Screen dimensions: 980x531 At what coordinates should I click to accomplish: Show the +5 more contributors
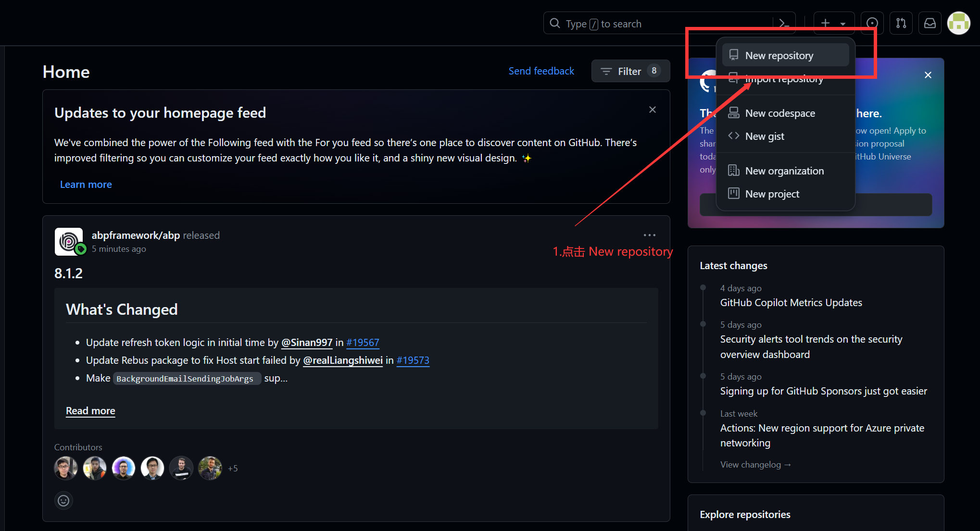pyautogui.click(x=233, y=469)
